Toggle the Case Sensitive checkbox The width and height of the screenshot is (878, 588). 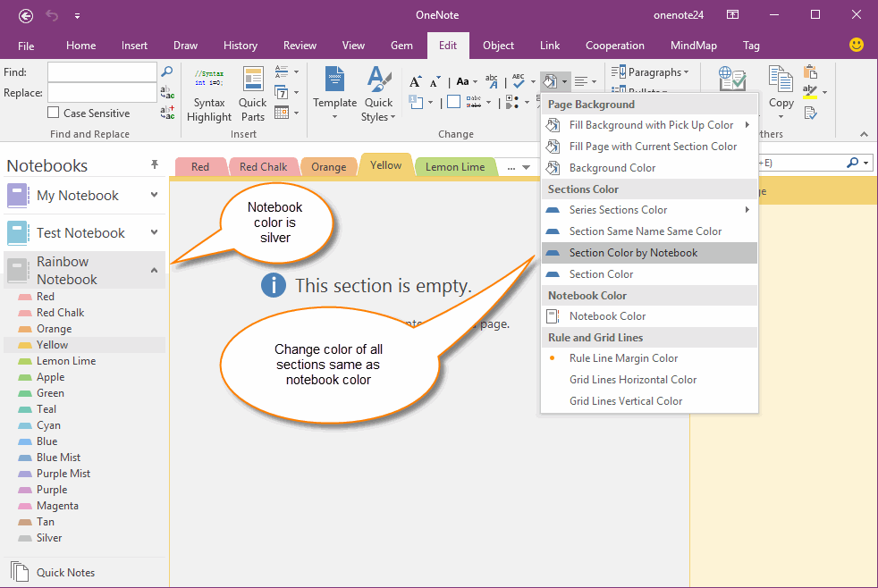pyautogui.click(x=53, y=113)
